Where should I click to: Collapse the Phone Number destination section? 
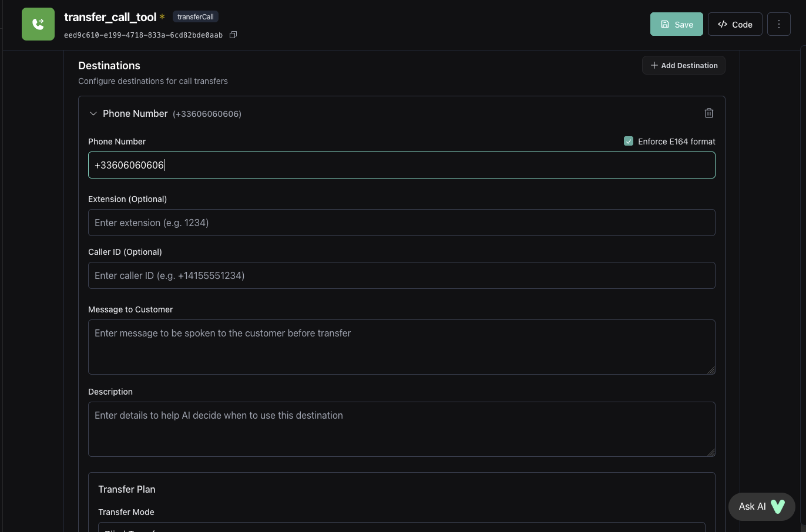coord(93,113)
